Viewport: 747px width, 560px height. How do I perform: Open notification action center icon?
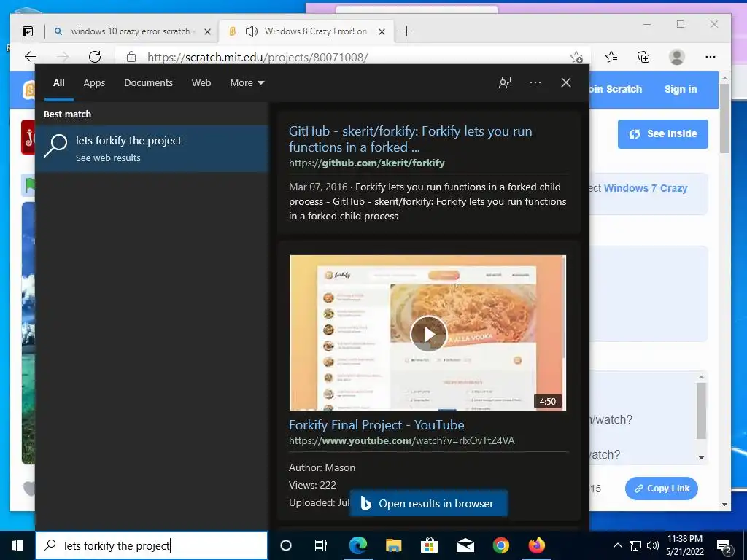click(x=724, y=546)
